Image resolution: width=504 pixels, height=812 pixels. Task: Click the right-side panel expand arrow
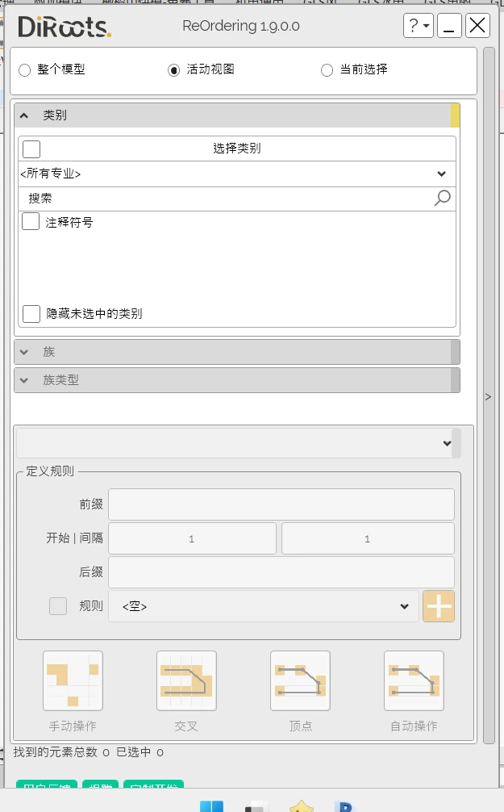coord(488,396)
